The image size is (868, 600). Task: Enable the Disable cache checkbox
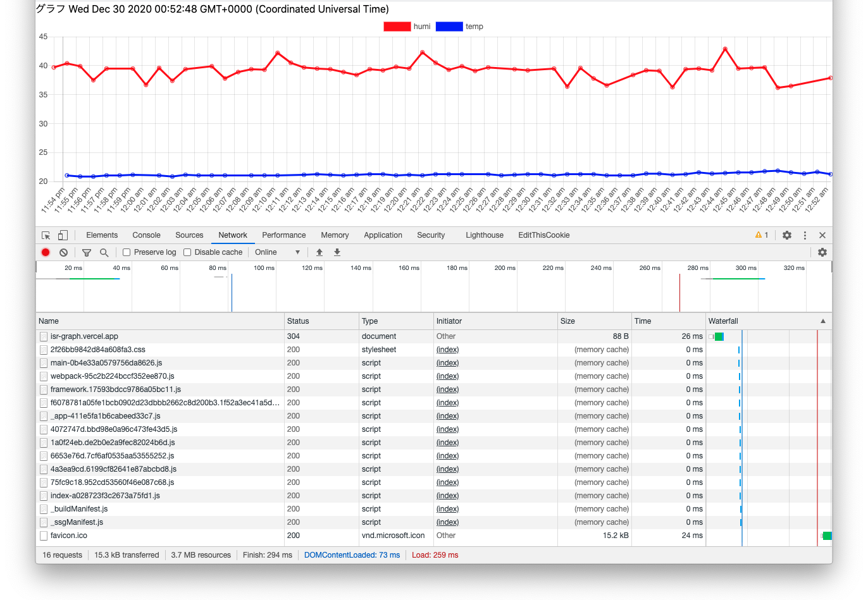click(187, 252)
